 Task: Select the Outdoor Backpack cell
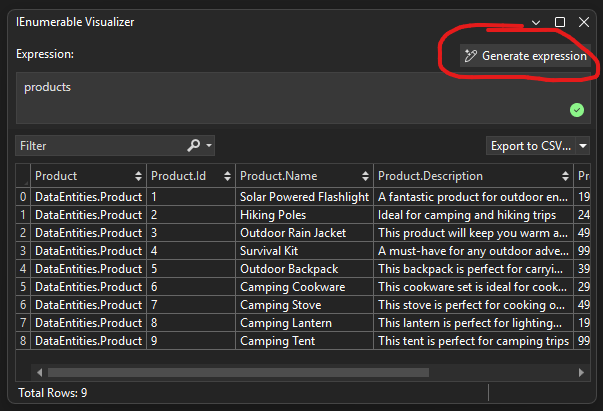[304, 269]
